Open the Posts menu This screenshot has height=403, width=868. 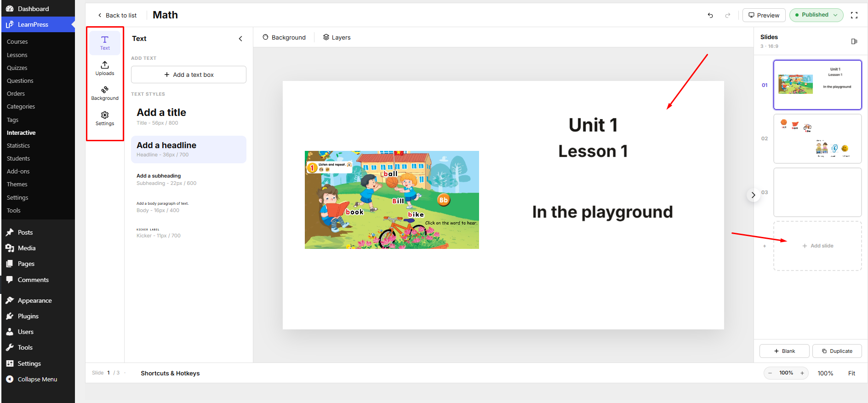click(x=38, y=232)
